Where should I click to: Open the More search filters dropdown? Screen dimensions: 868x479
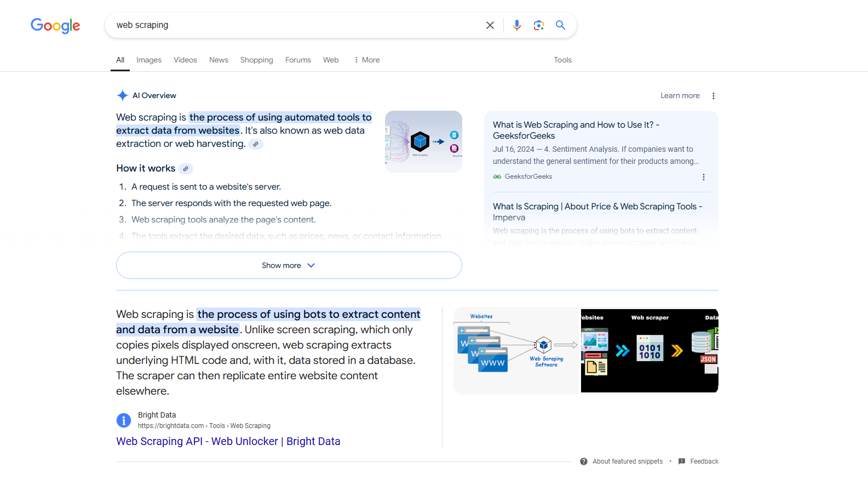[367, 60]
